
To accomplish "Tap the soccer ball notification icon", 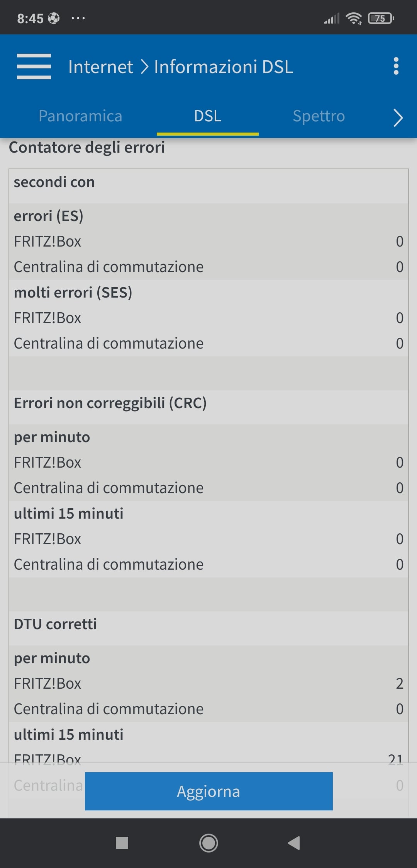I will [x=54, y=18].
